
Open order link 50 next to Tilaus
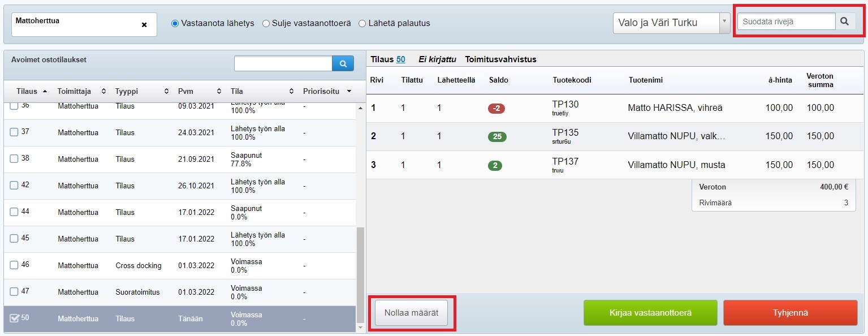(400, 59)
